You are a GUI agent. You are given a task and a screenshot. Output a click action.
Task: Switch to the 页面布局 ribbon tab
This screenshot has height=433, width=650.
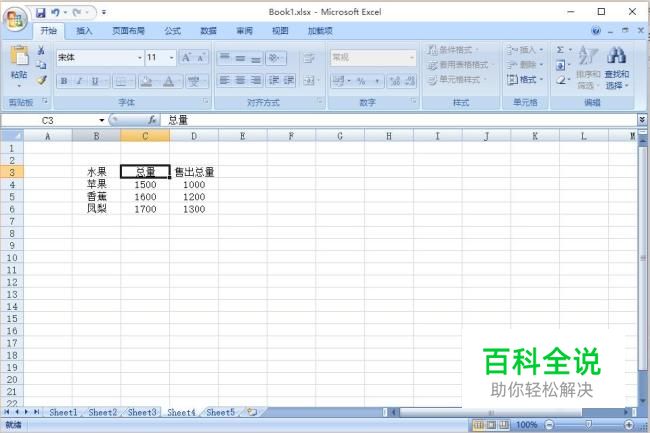128,31
